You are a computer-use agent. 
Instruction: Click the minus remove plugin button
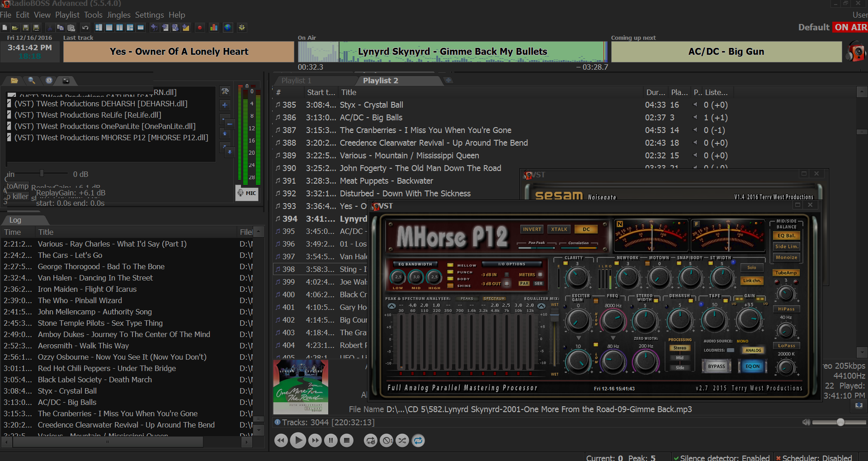click(229, 124)
